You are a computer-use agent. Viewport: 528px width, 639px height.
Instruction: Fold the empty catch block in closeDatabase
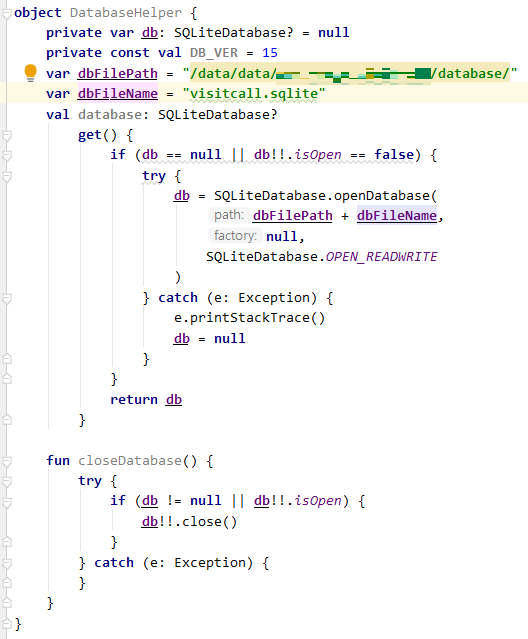(x=7, y=563)
